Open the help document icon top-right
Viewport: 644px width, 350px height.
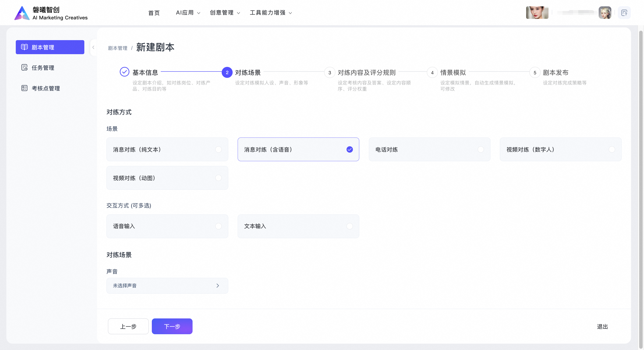tap(624, 13)
